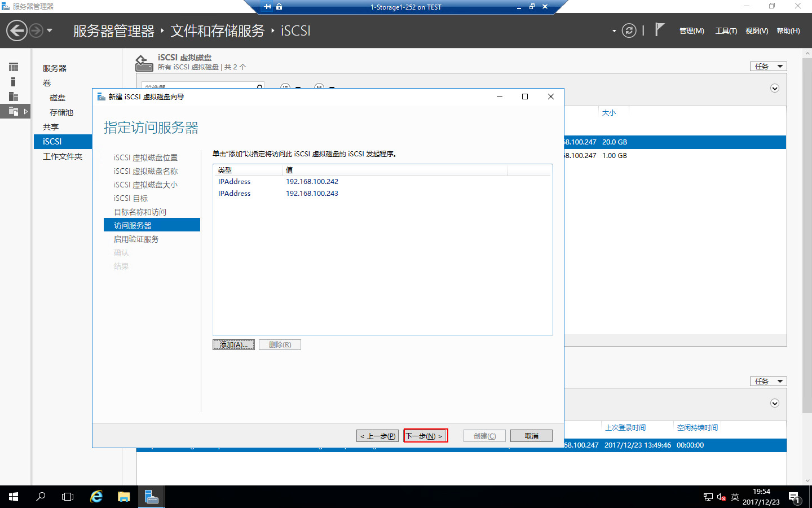
Task: Open Task View from the taskbar
Action: point(68,497)
